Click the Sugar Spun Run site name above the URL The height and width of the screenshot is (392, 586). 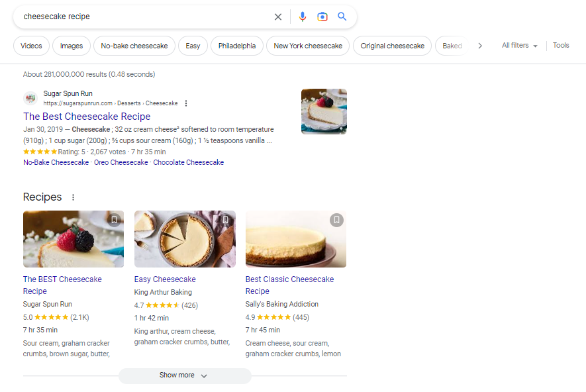pyautogui.click(x=68, y=94)
